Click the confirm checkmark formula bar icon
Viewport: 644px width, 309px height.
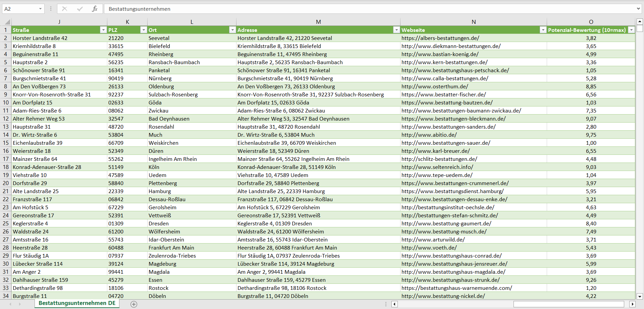click(x=80, y=9)
